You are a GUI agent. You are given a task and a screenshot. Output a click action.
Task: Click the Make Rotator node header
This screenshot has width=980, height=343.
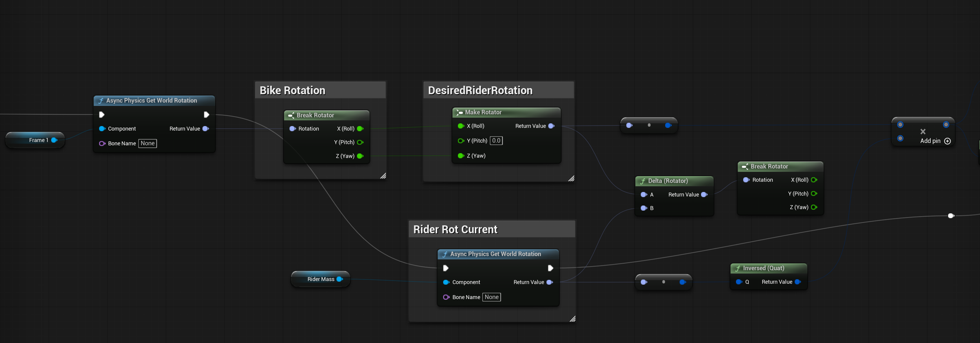pos(506,112)
